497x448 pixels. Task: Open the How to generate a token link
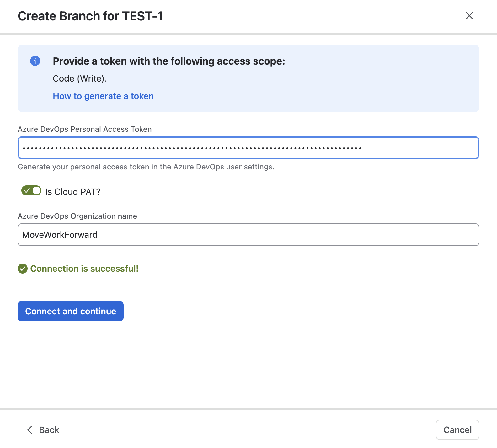(x=103, y=96)
